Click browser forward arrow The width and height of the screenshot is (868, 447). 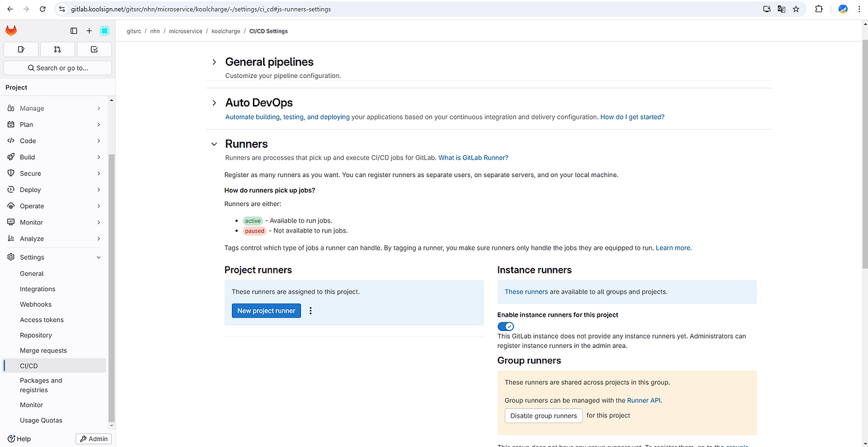pos(26,9)
